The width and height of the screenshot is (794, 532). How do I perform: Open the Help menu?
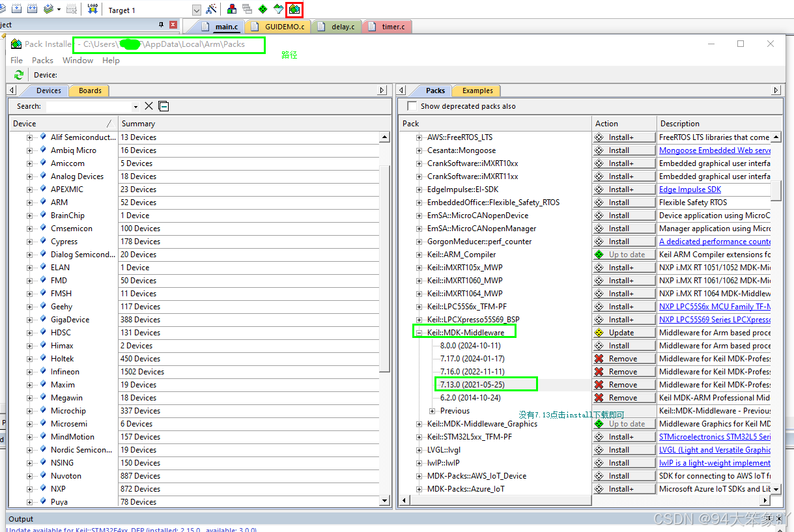pos(111,60)
